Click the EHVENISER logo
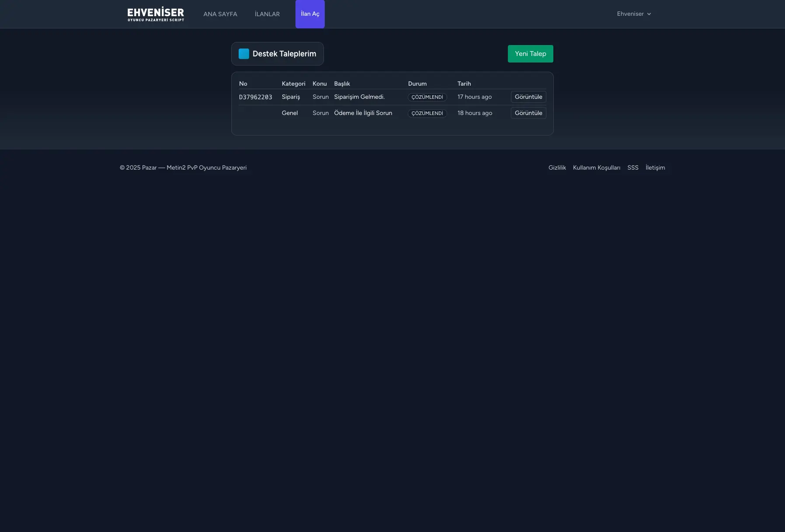 156,14
